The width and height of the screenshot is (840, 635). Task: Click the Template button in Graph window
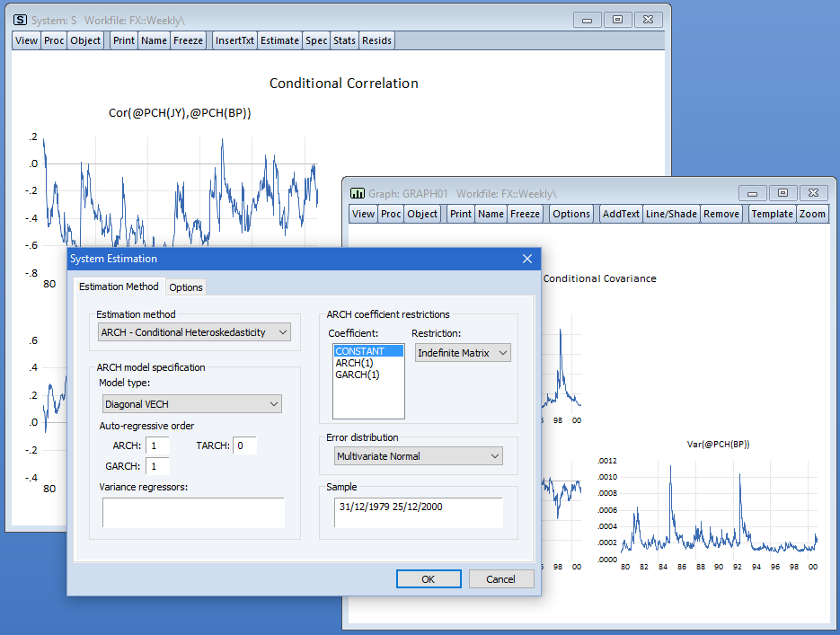coord(772,214)
